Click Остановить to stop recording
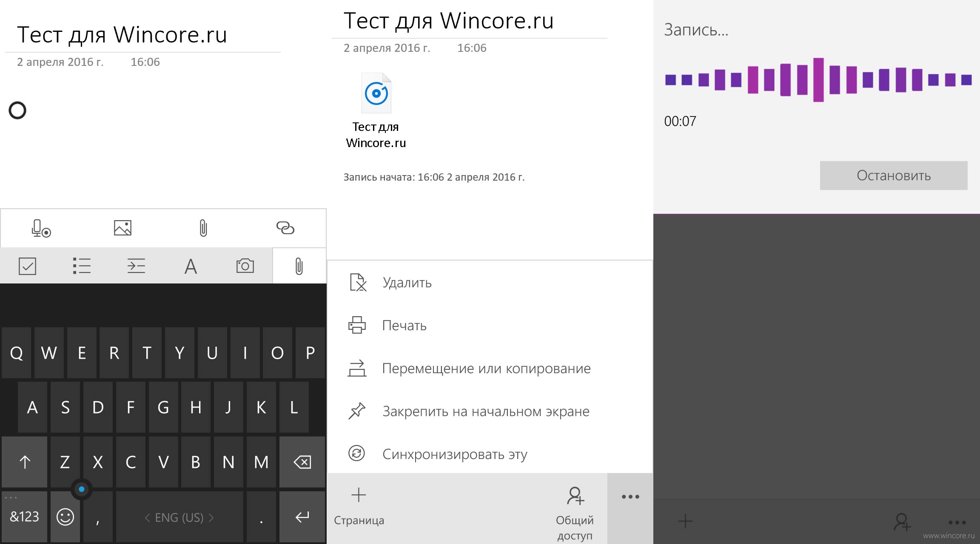Screen dimensions: 980x544 pos(894,176)
